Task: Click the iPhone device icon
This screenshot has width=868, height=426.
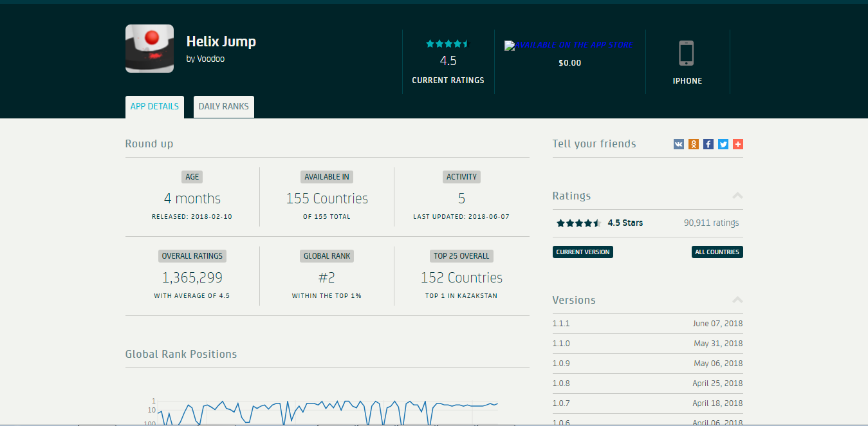Action: point(687,53)
